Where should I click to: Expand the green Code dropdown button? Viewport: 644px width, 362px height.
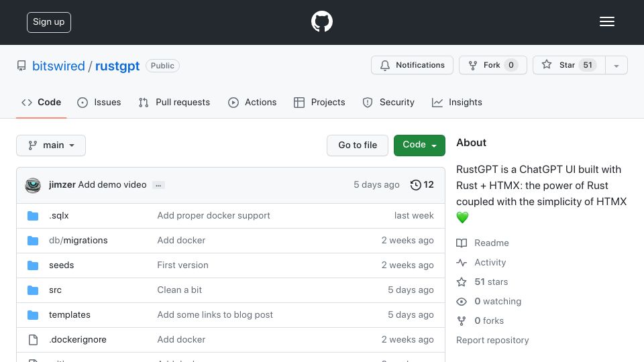point(419,145)
